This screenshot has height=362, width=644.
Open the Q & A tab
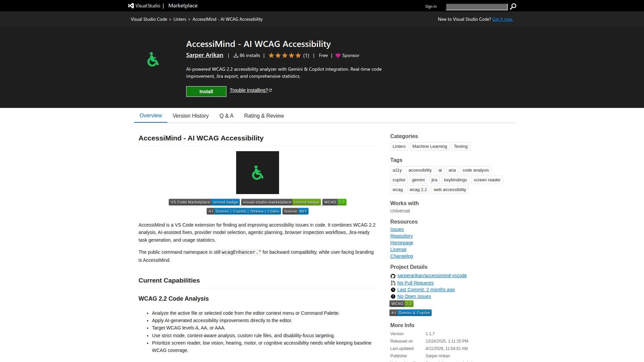click(x=226, y=116)
